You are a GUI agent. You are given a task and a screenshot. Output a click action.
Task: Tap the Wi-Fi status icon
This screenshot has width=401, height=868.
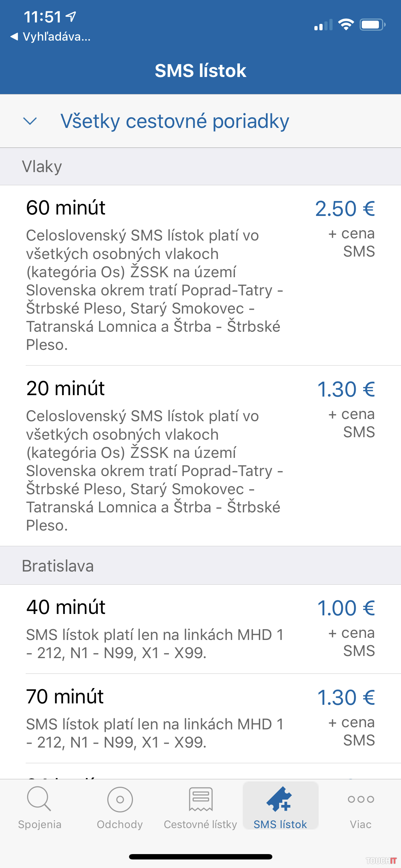point(346,25)
